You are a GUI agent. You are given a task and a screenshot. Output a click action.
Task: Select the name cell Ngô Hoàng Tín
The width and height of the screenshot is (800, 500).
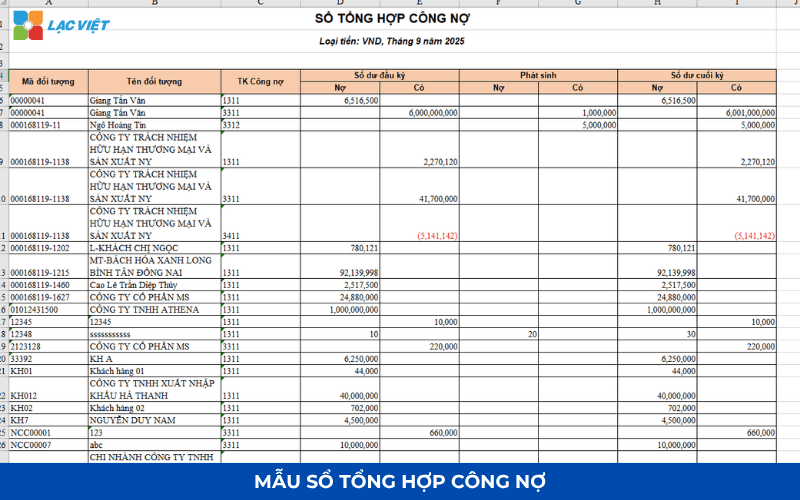point(155,125)
